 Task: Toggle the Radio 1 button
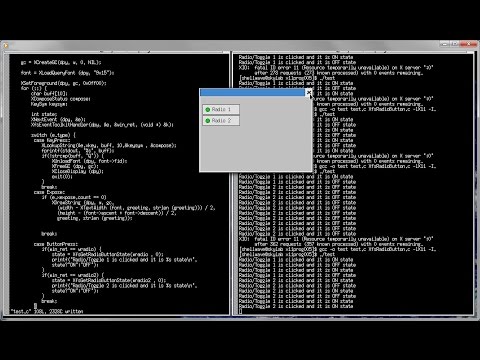click(x=221, y=109)
